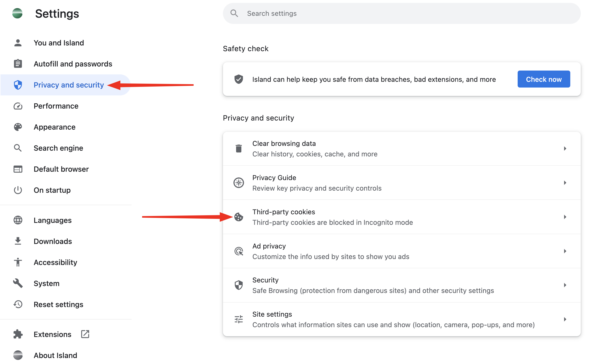Click the Safe Browsing description text

[x=373, y=290]
